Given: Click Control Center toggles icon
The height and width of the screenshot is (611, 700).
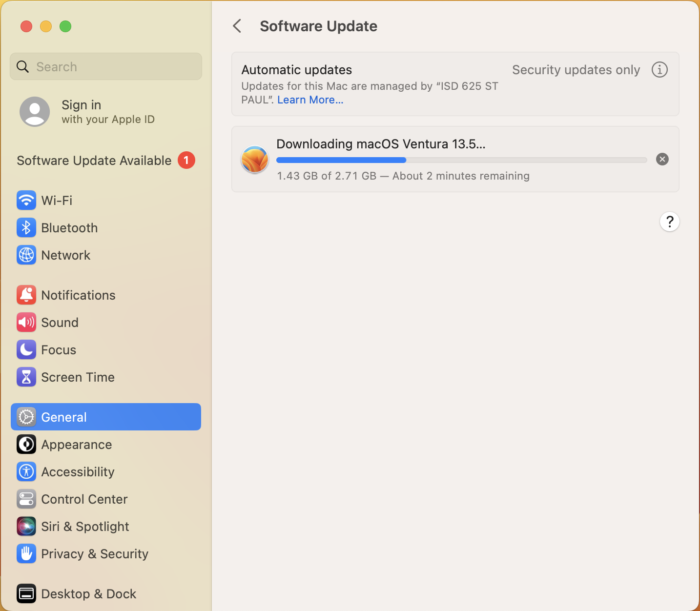Looking at the screenshot, I should (26, 499).
